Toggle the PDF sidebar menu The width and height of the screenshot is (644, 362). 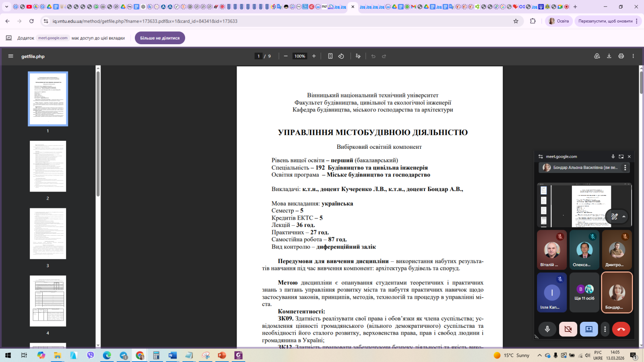(11, 56)
